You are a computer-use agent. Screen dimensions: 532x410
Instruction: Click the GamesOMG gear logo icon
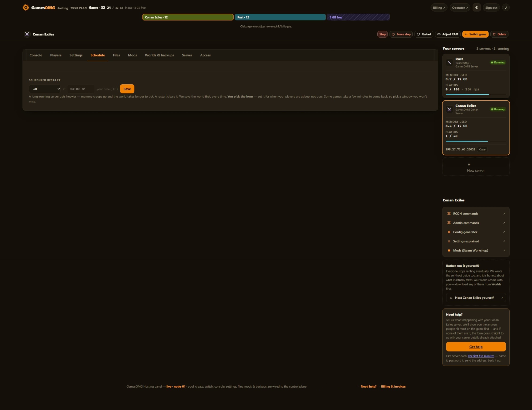(26, 8)
